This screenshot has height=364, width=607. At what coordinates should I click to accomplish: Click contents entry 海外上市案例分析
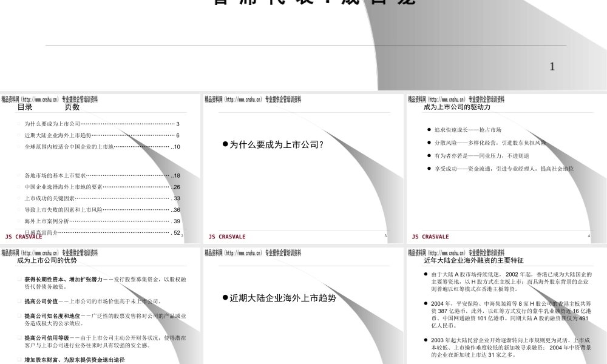coord(102,221)
